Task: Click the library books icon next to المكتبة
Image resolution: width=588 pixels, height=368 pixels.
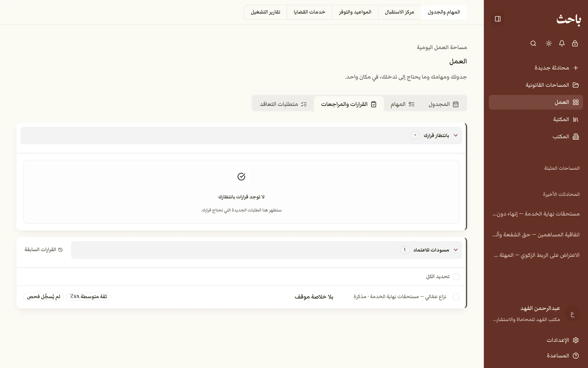Action: point(576,119)
